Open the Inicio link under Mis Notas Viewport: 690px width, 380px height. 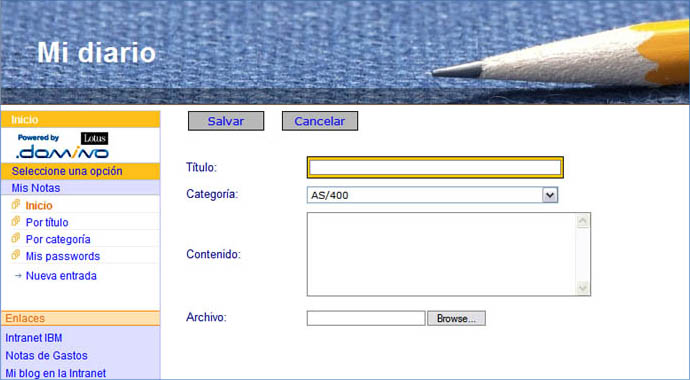[x=39, y=205]
